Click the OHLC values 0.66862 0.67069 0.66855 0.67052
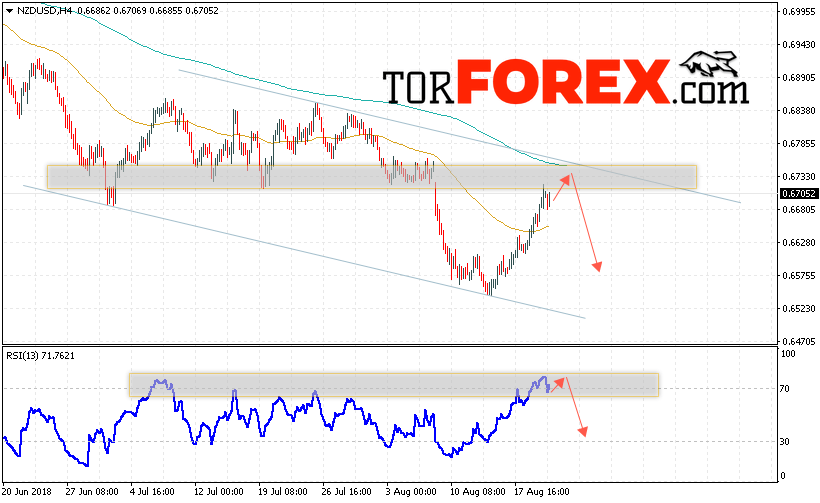The width and height of the screenshot is (820, 503). pyautogui.click(x=149, y=10)
